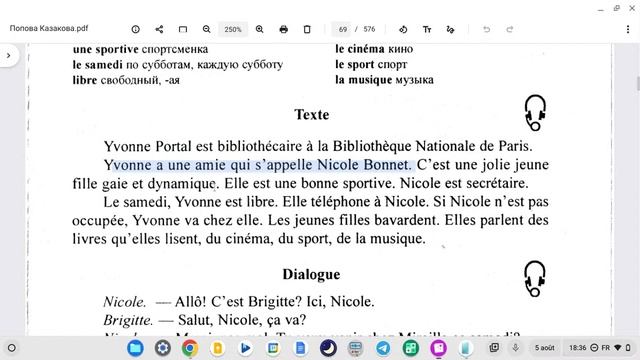Share the PDF with the share icon
640x360 pixels.
[x=159, y=29]
